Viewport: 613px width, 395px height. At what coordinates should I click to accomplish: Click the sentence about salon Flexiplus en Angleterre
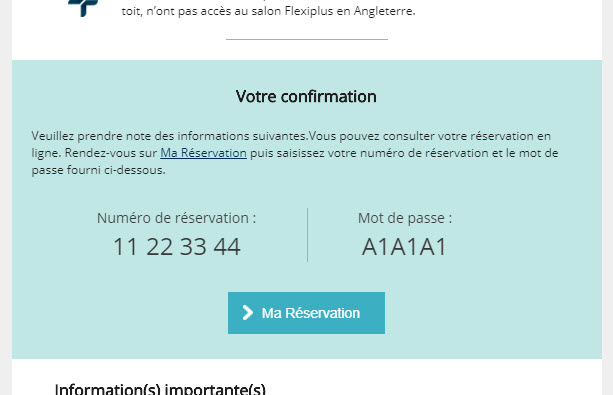[268, 11]
